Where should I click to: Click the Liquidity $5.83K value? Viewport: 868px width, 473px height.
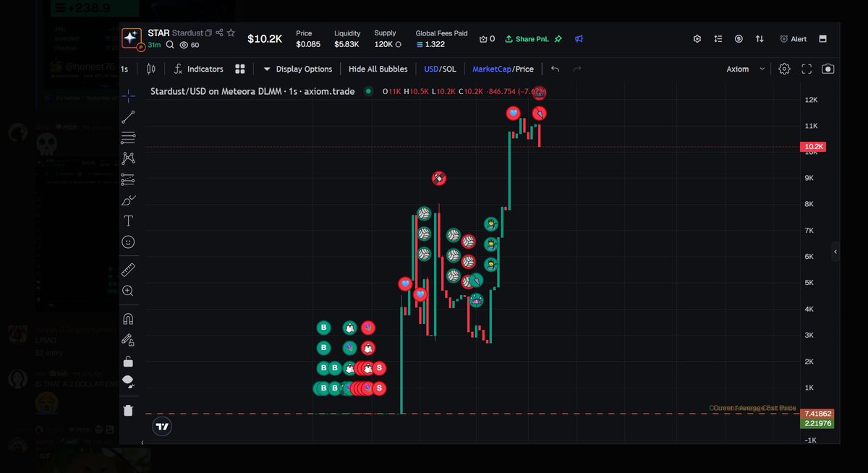(346, 45)
